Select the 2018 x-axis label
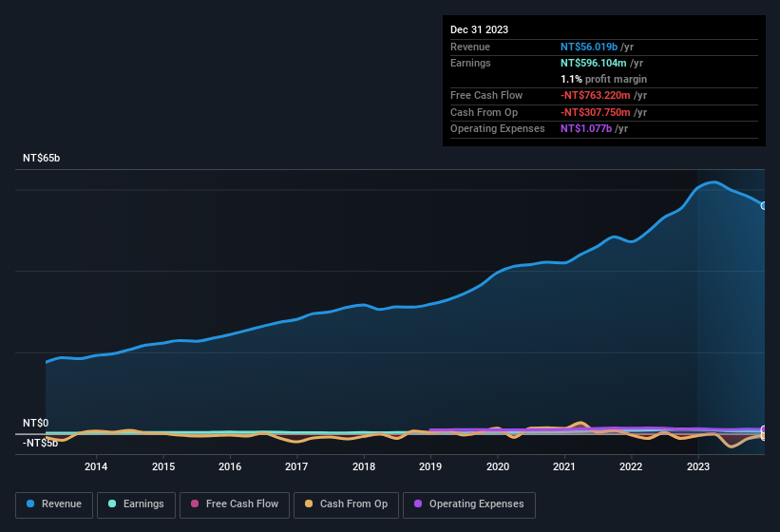This screenshot has width=780, height=532. [x=364, y=466]
